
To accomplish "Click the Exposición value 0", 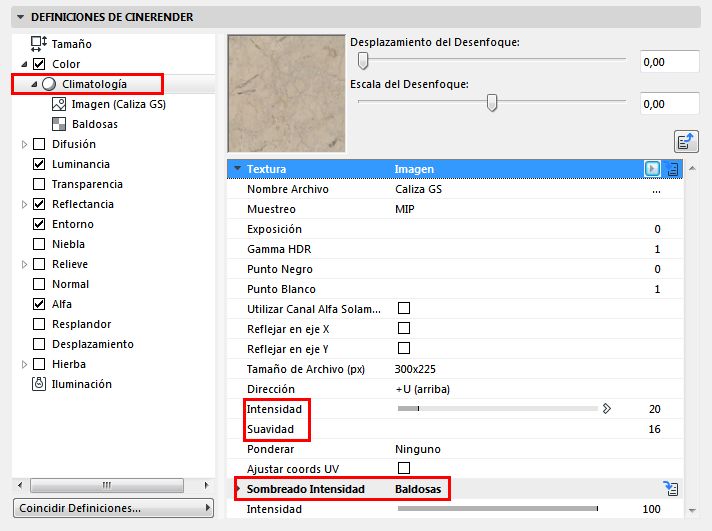I will [x=657, y=229].
